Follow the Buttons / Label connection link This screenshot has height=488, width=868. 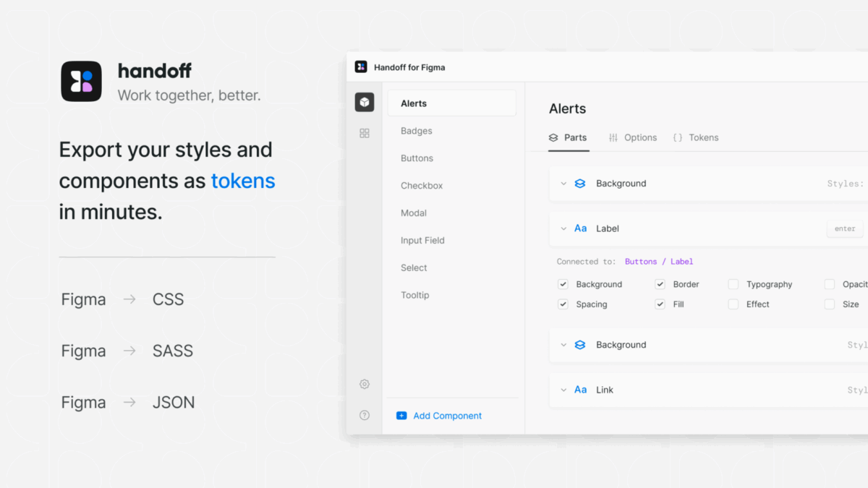(x=658, y=262)
